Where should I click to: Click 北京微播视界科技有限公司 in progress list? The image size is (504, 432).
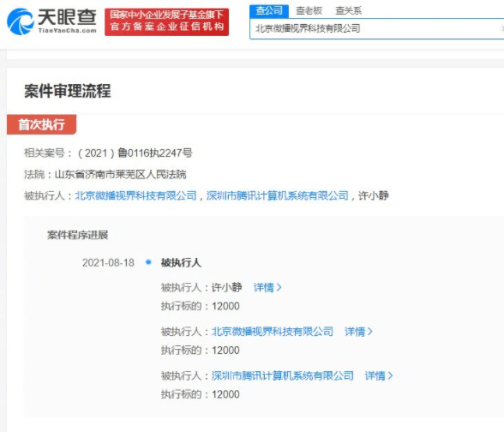(273, 332)
